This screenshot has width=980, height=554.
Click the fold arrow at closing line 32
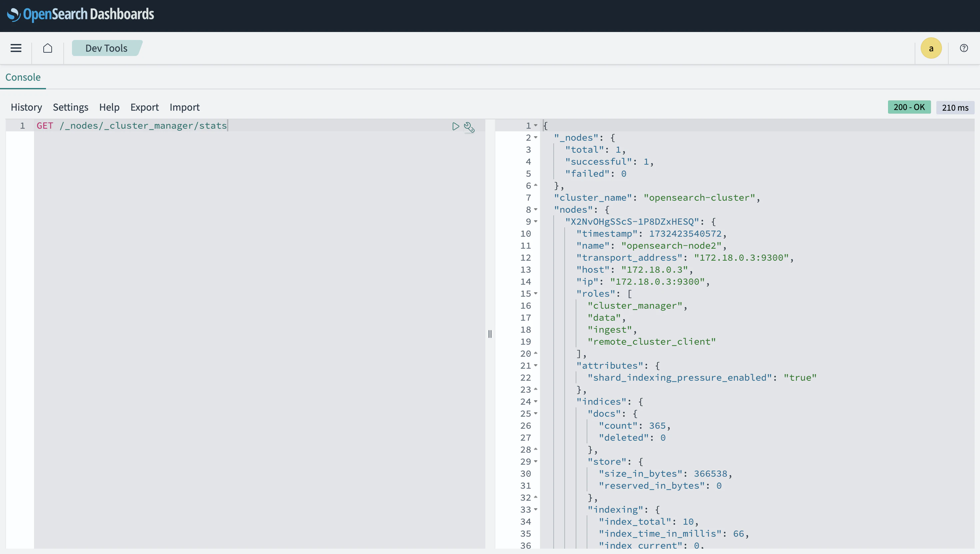point(536,497)
